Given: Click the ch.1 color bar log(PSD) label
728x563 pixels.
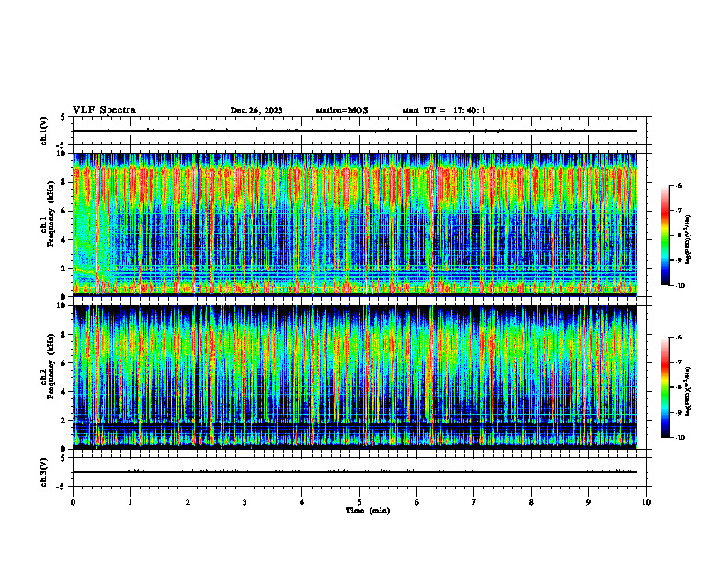Looking at the screenshot, I should [x=688, y=239].
